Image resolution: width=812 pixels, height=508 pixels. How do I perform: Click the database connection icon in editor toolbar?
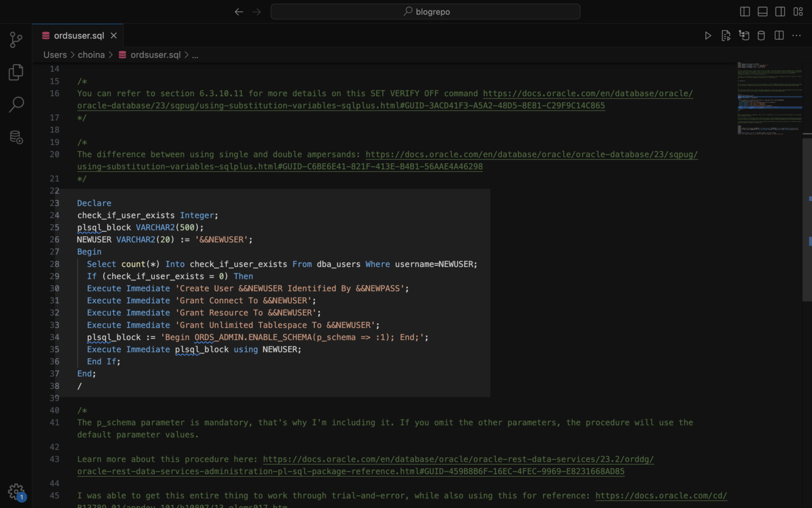click(761, 35)
